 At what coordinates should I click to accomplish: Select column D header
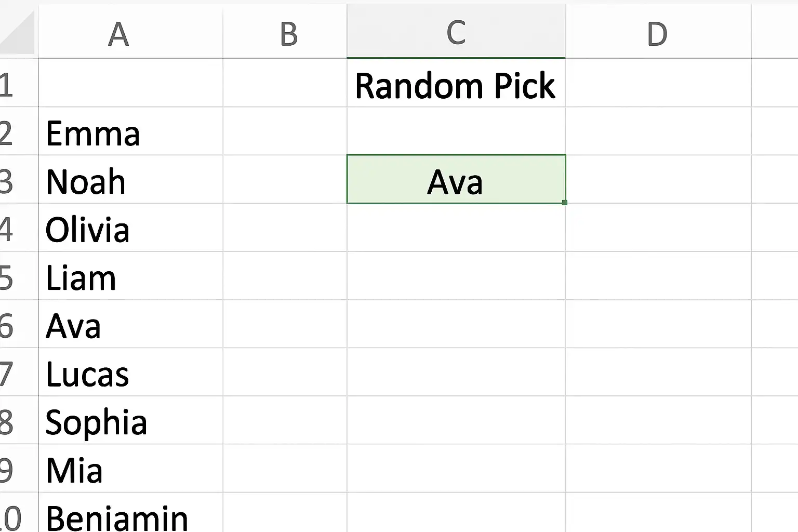[658, 34]
